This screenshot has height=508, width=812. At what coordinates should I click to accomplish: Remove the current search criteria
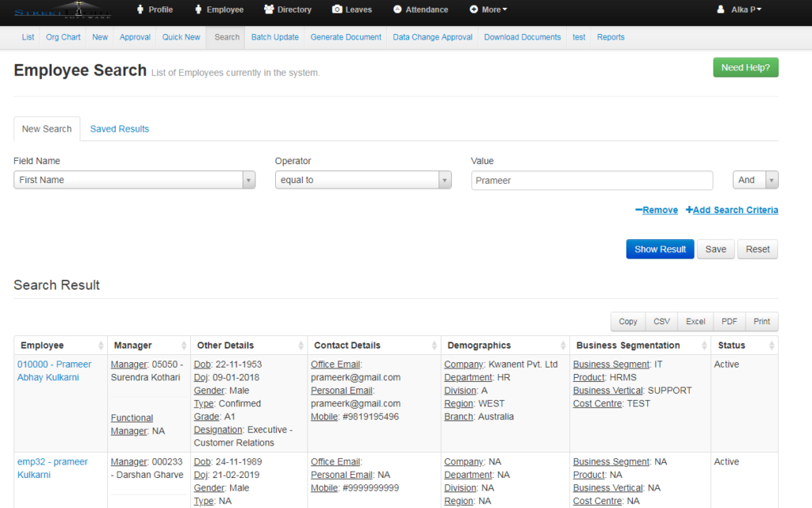(656, 209)
